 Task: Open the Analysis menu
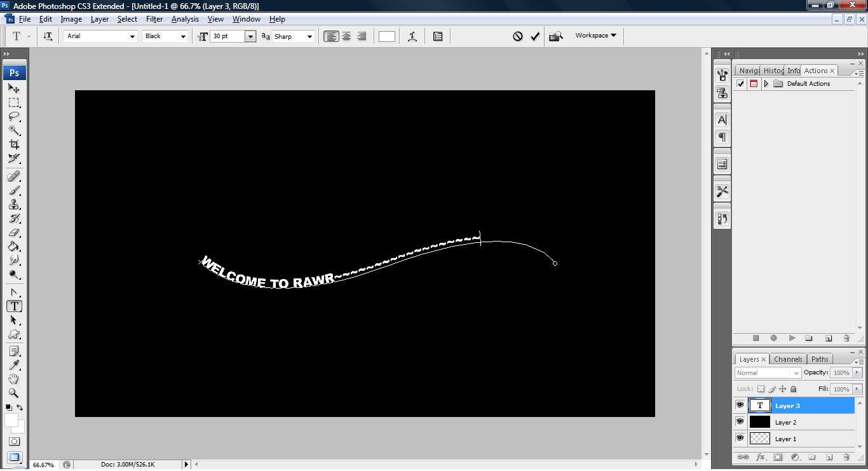tap(185, 19)
